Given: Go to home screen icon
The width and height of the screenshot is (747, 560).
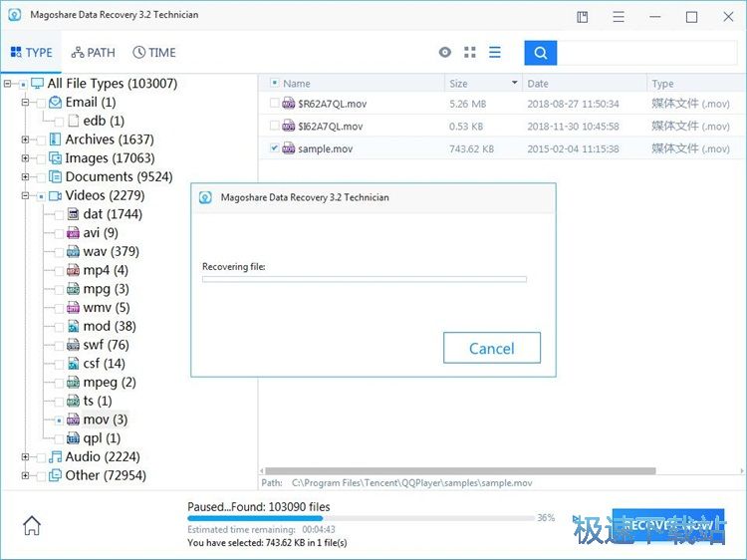Looking at the screenshot, I should tap(32, 525).
